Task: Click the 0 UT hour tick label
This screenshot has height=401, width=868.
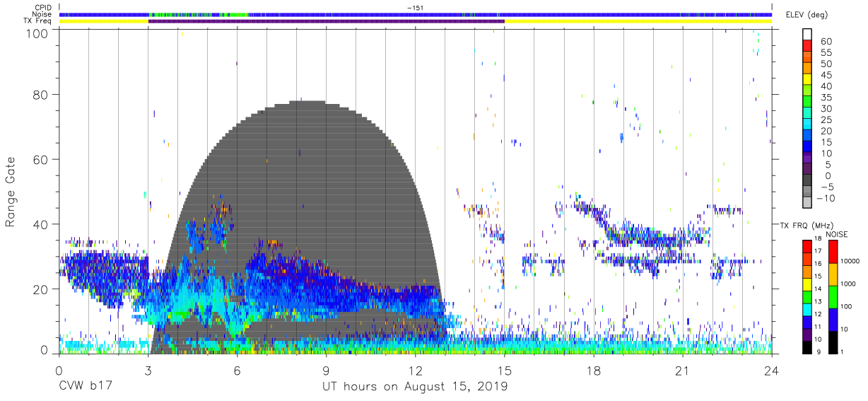Action: [59, 371]
